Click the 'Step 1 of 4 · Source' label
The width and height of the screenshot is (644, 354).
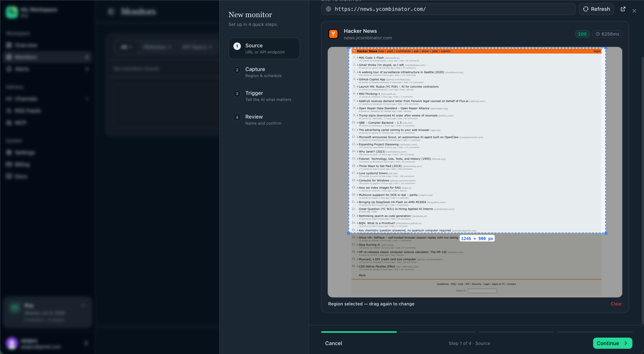pos(469,343)
